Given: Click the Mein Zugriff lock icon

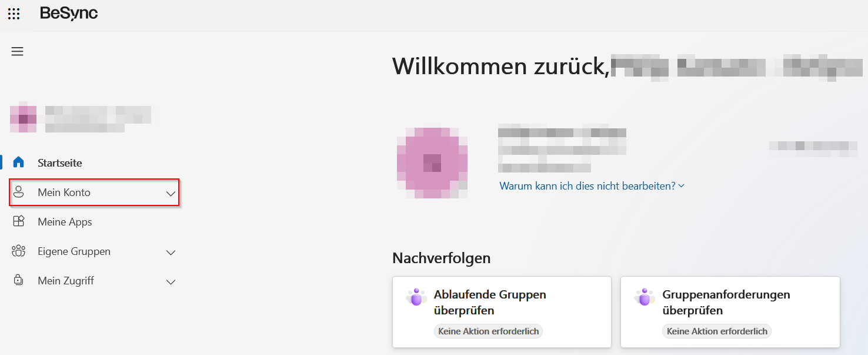Looking at the screenshot, I should tap(19, 280).
